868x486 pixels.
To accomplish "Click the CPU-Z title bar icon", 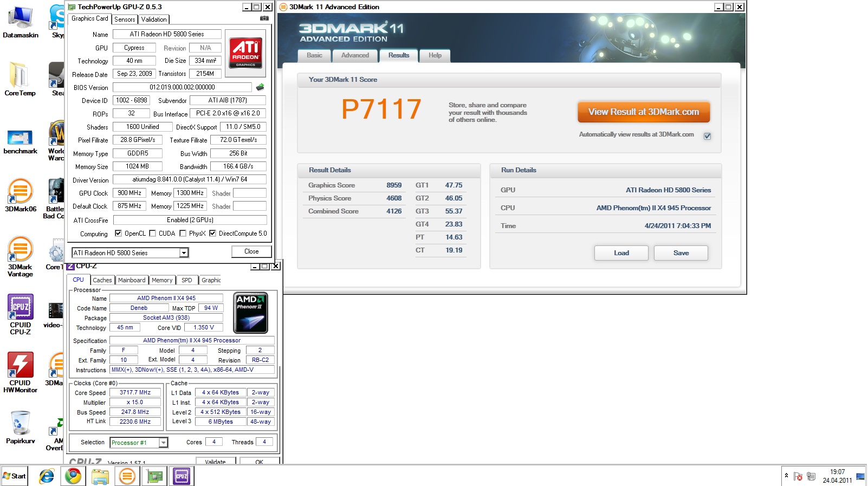I will click(x=70, y=266).
